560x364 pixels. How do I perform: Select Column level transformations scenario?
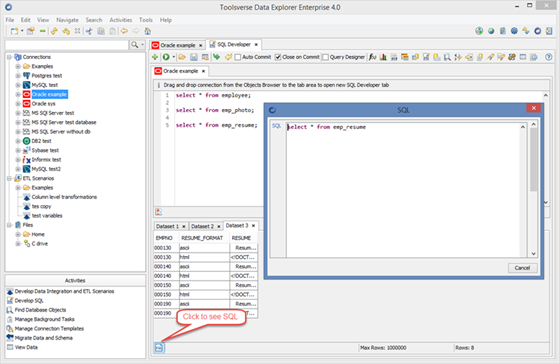pos(64,197)
